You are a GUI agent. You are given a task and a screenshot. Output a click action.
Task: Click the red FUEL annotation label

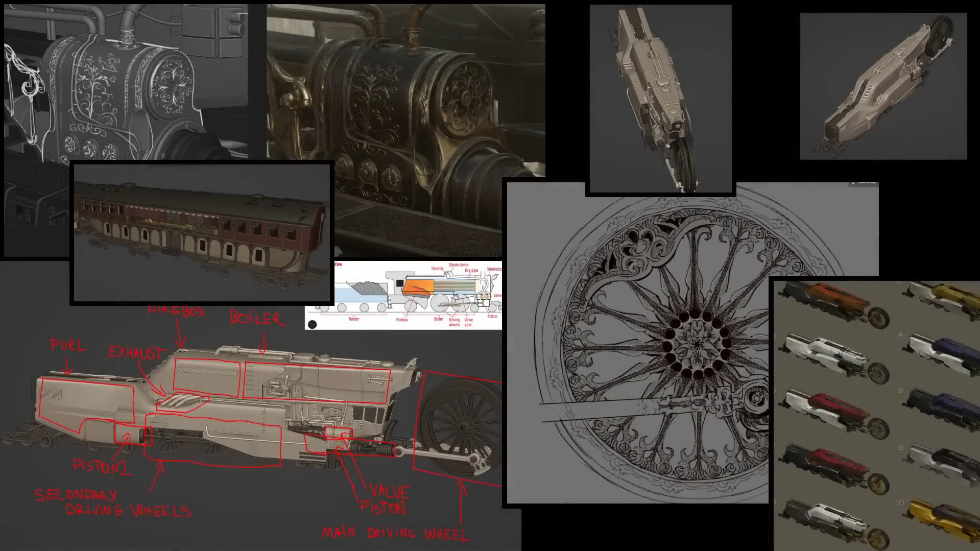point(68,345)
